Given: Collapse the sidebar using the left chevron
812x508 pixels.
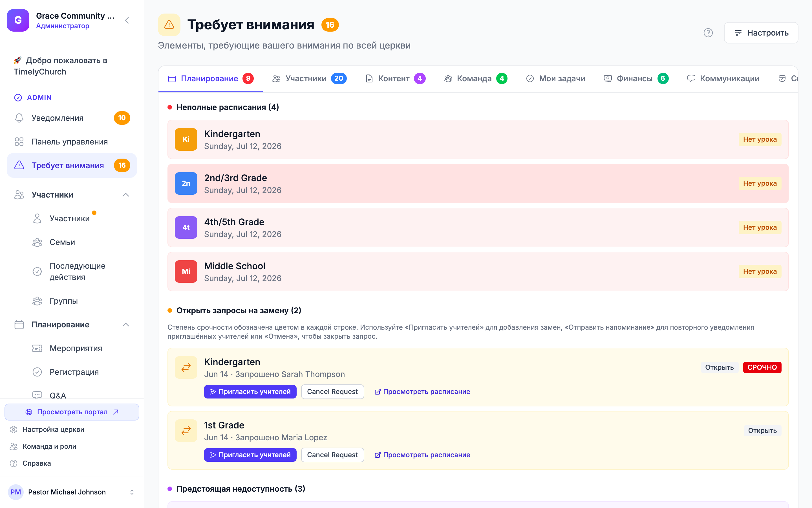Looking at the screenshot, I should tap(127, 20).
